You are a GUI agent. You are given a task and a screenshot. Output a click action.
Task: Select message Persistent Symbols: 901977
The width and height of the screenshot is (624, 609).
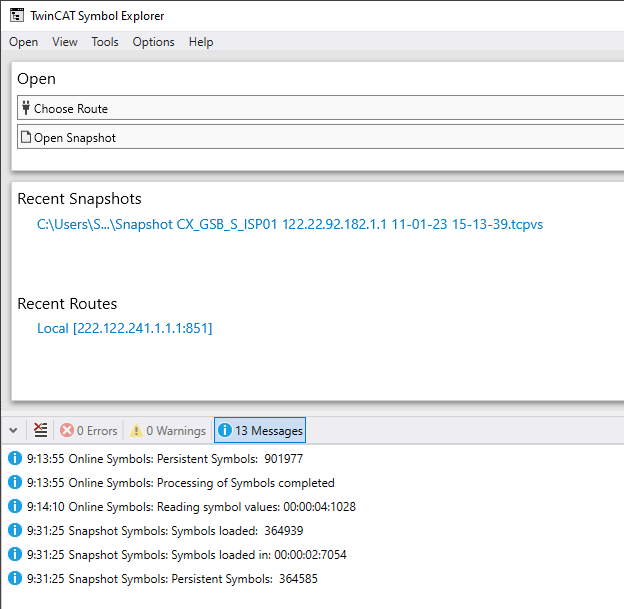pyautogui.click(x=165, y=459)
